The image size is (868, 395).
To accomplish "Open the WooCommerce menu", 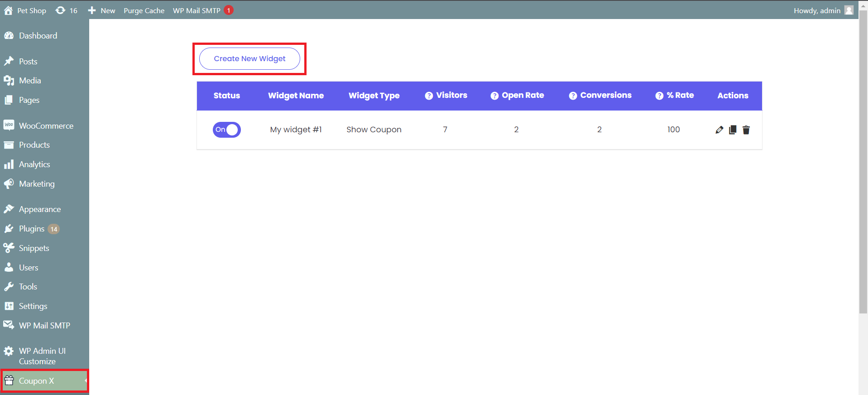I will point(44,125).
